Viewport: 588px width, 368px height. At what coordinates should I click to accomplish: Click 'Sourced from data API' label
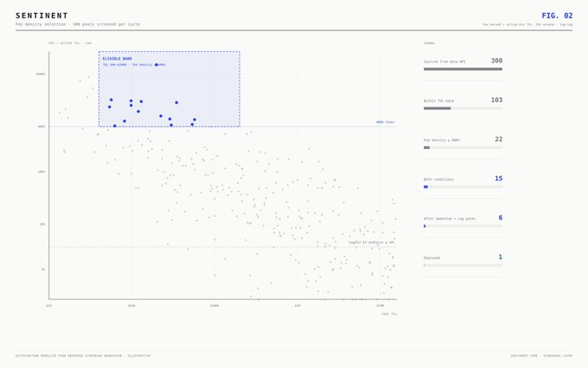(444, 61)
